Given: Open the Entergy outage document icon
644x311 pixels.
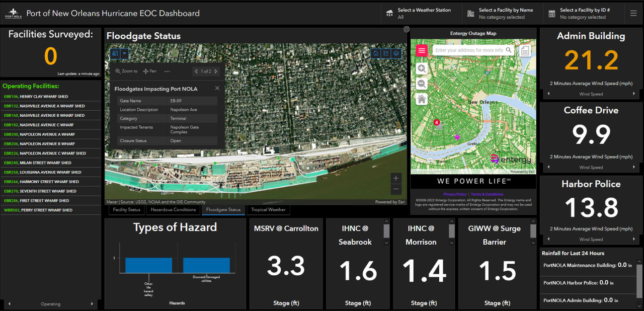Looking at the screenshot, I should pos(525,50).
